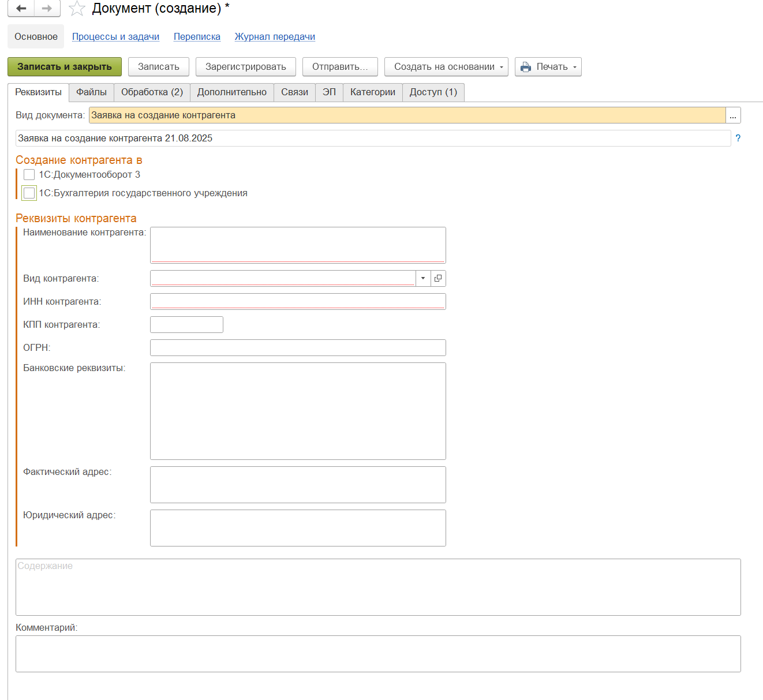Screen dimensions: 763x700
Task: Click into the ИНН контрагента field
Action: [298, 301]
